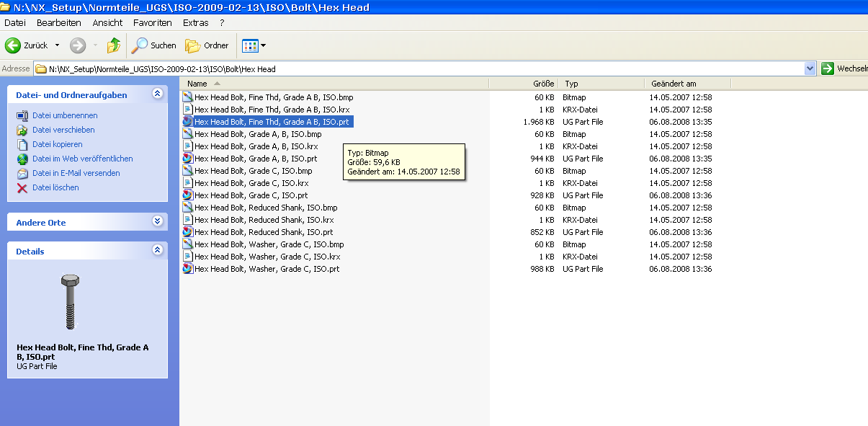Click the 'Datei verschieben' link
The width and height of the screenshot is (868, 426).
pyautogui.click(x=63, y=130)
